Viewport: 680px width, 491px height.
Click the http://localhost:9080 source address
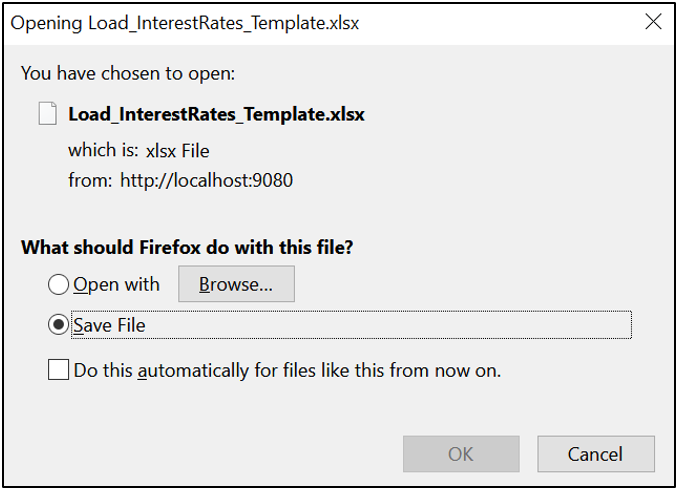click(206, 181)
